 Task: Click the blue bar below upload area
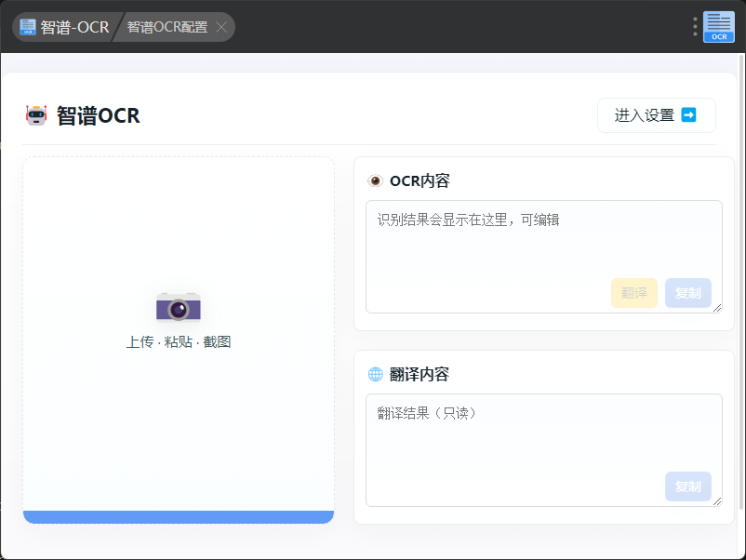[x=179, y=517]
